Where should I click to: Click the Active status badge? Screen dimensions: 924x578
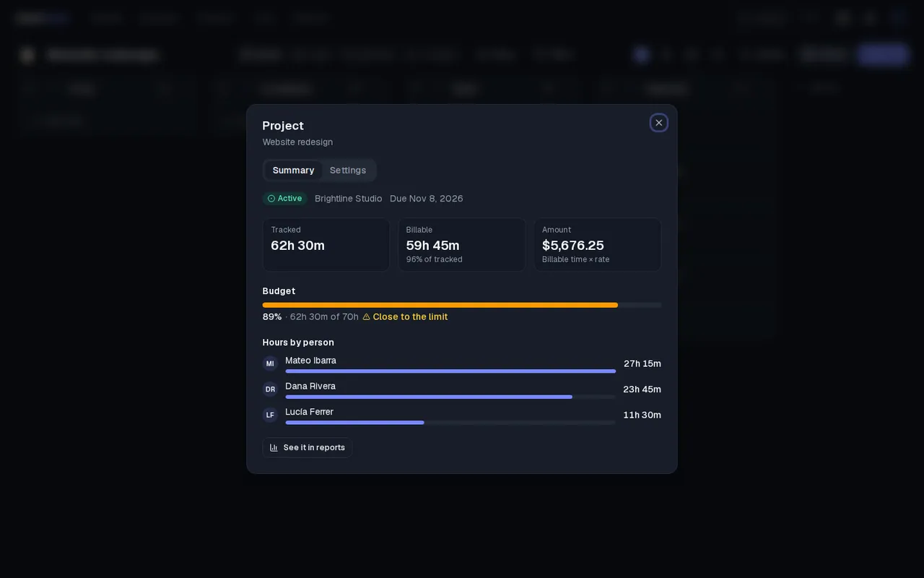coord(285,199)
